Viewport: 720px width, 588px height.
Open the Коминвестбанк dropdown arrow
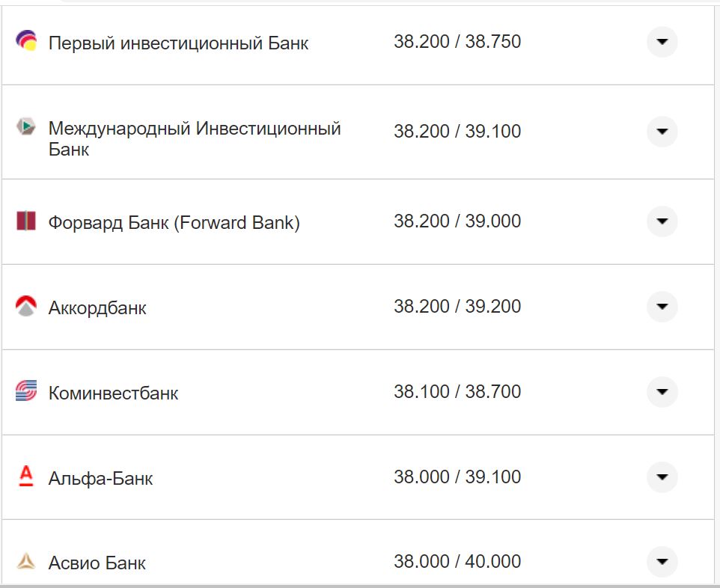pyautogui.click(x=662, y=391)
